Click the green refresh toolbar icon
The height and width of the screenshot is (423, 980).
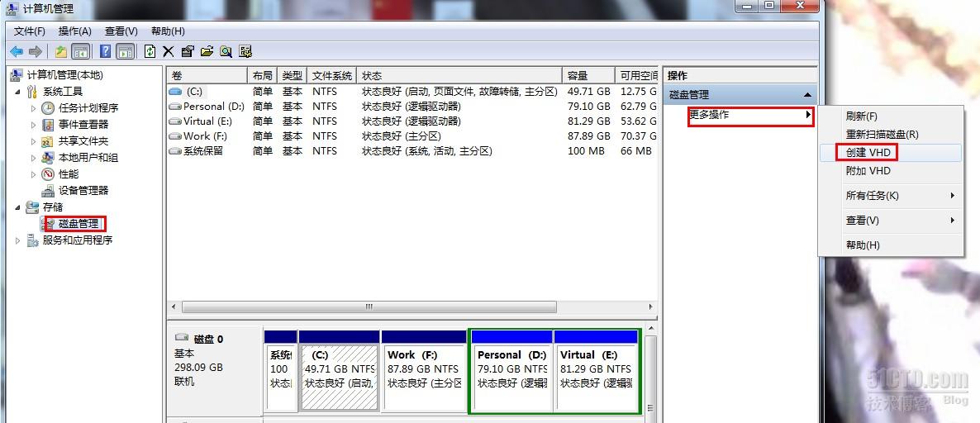click(150, 51)
